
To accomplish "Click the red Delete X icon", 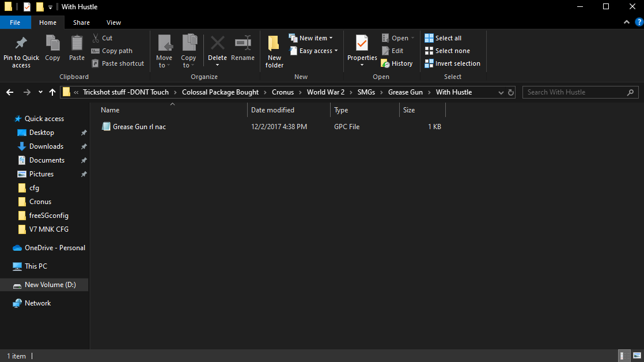I will click(x=218, y=43).
